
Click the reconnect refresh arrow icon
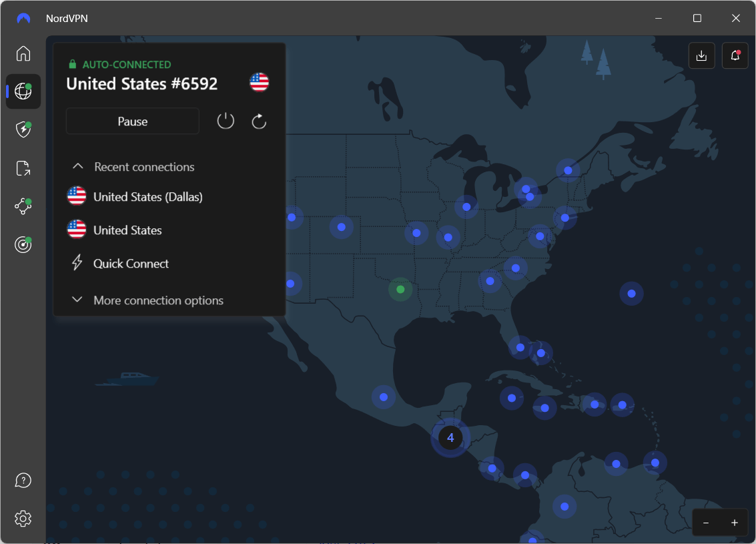tap(259, 121)
